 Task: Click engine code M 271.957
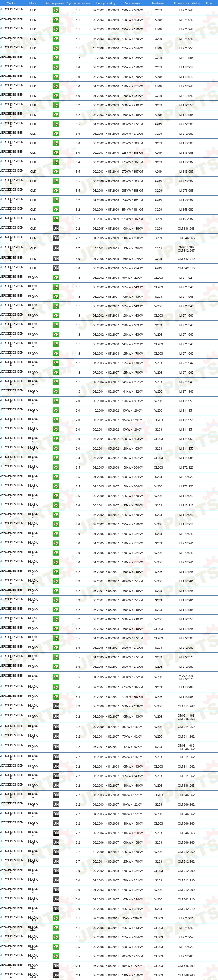pos(186,937)
